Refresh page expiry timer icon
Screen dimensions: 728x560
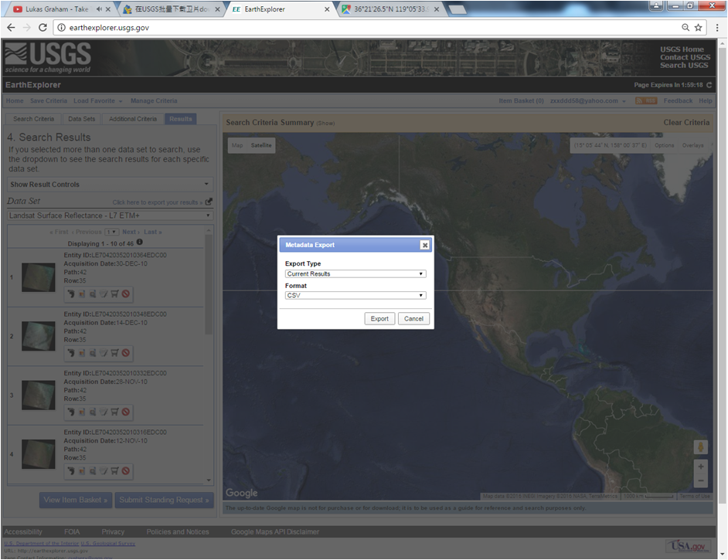709,85
